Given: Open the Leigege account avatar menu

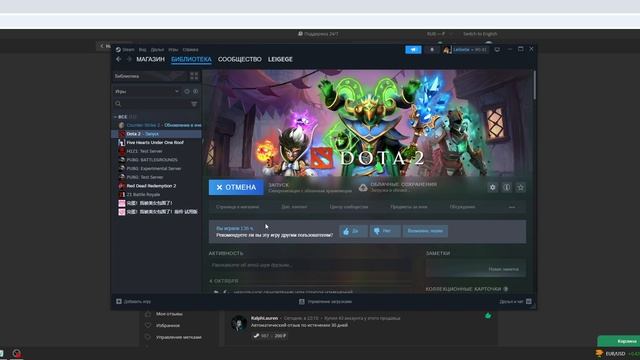Looking at the screenshot, I should click(465, 50).
